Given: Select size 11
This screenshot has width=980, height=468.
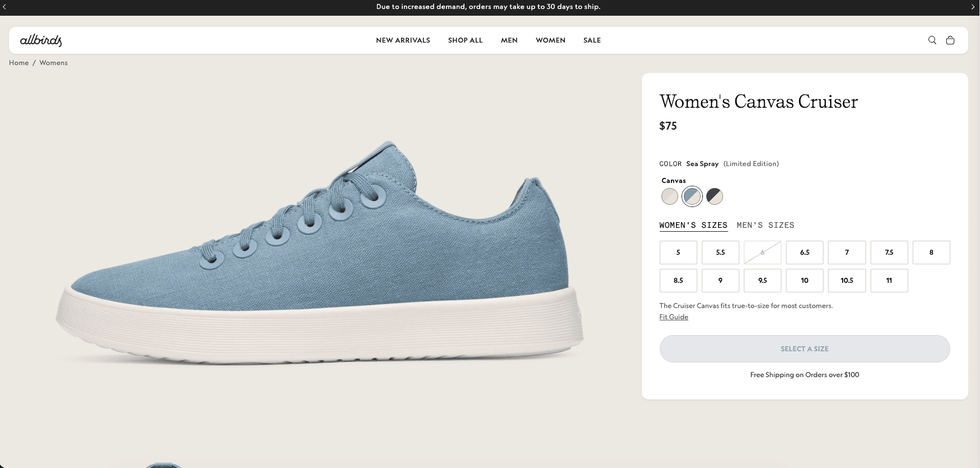Looking at the screenshot, I should click(889, 281).
